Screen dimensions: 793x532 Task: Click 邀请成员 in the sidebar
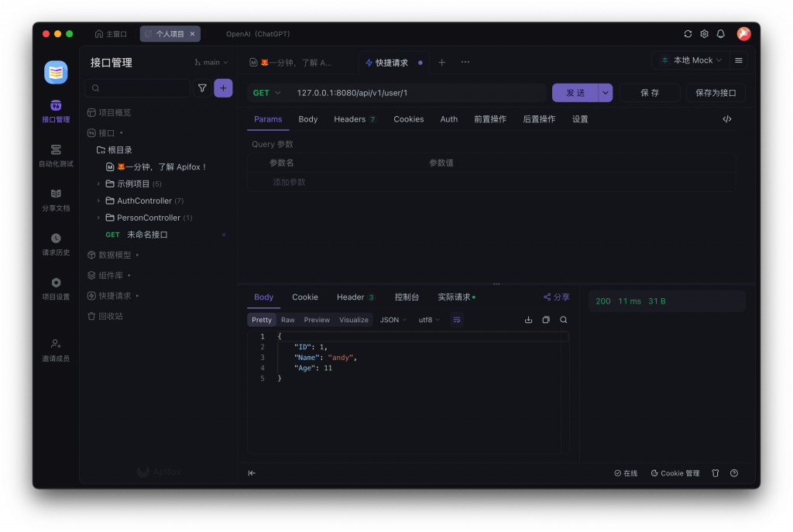(56, 351)
